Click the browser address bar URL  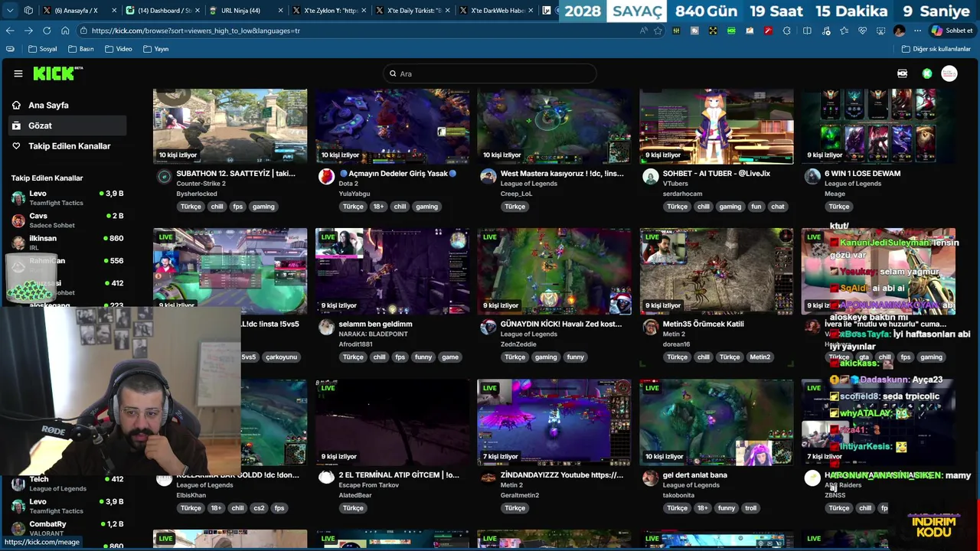[x=195, y=31]
